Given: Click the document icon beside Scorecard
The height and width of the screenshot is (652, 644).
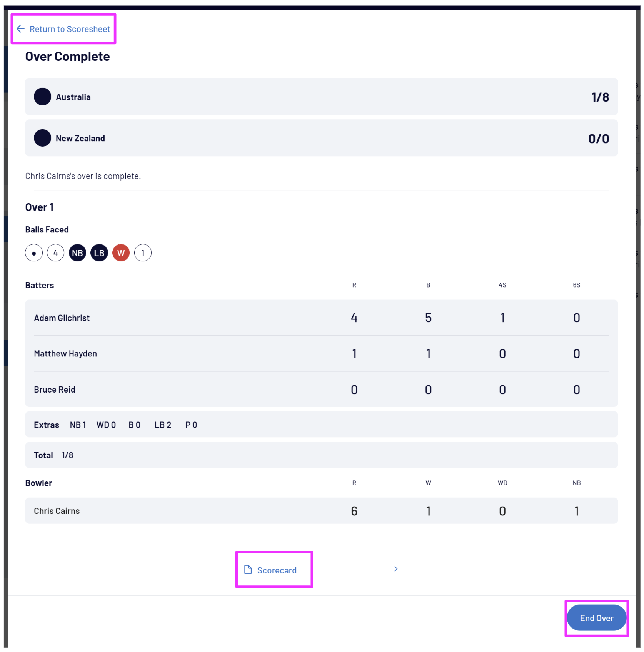Looking at the screenshot, I should pyautogui.click(x=248, y=570).
